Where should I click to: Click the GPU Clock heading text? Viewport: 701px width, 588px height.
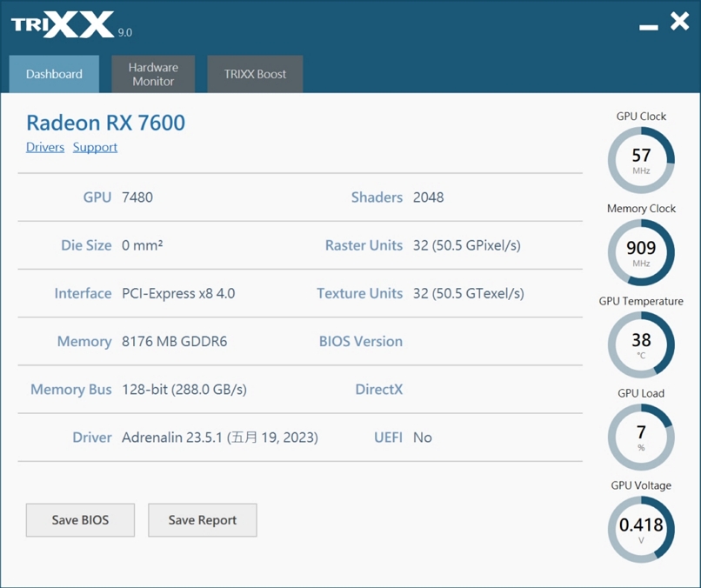641,117
